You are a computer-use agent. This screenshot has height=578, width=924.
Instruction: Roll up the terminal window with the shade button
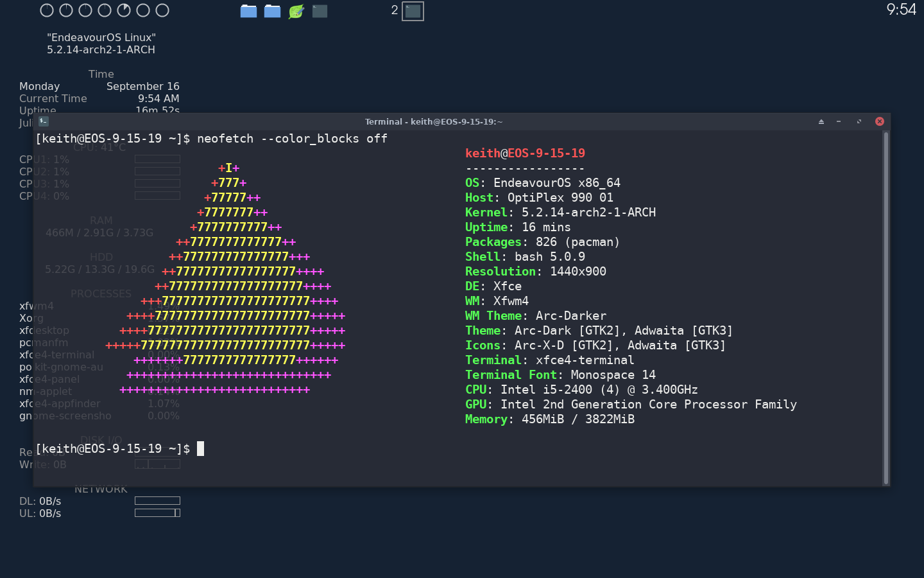(x=821, y=121)
